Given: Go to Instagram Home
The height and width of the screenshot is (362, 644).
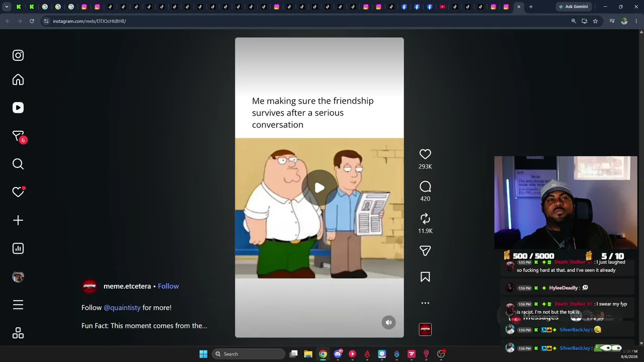Looking at the screenshot, I should pos(18,80).
